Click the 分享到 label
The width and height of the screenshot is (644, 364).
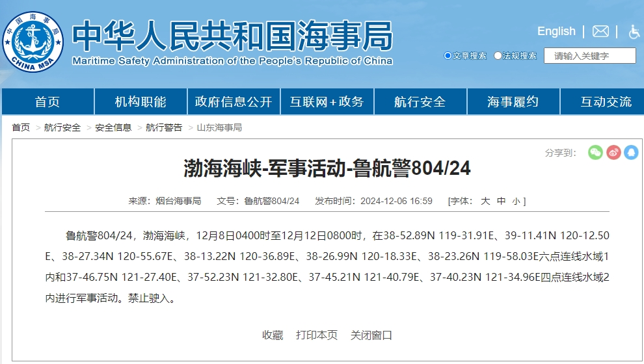tap(561, 153)
